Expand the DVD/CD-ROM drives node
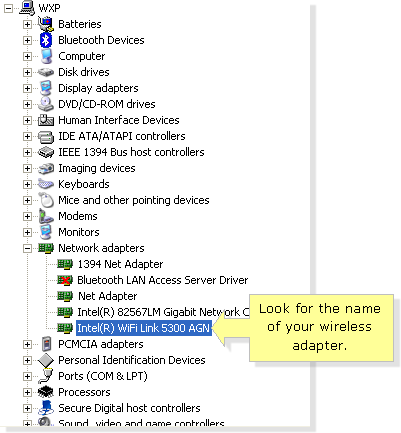Viewport: 401px width, 433px height. (x=27, y=104)
